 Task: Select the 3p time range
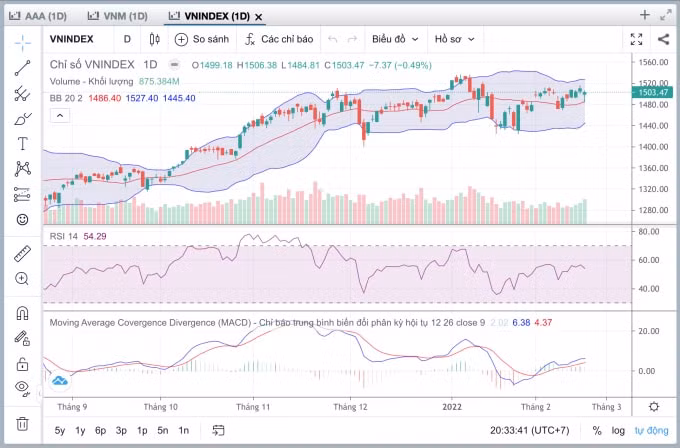[x=121, y=430]
